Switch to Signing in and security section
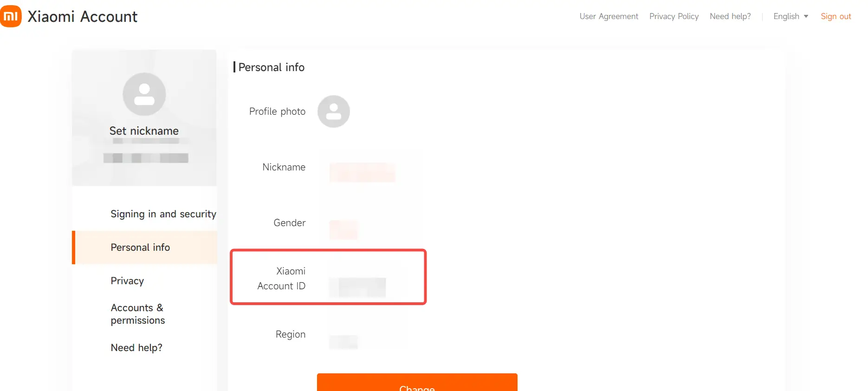Viewport: 868px width, 391px height. [x=163, y=214]
